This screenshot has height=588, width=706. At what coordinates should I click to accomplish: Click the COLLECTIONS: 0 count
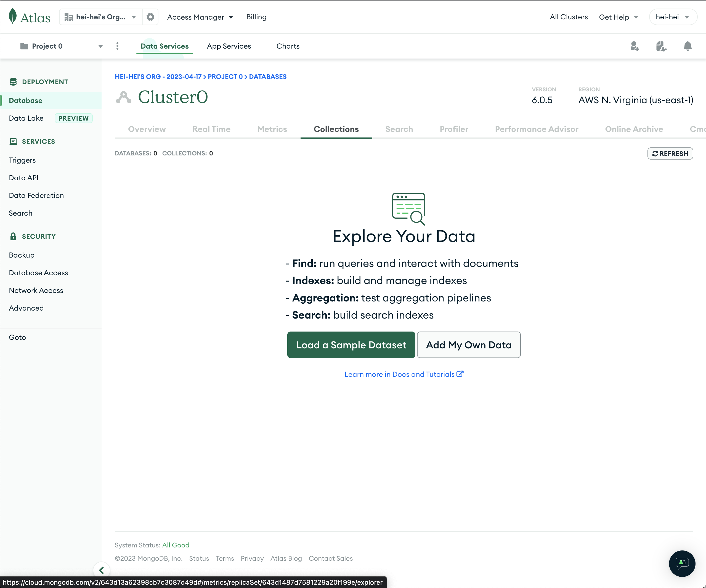tap(188, 153)
